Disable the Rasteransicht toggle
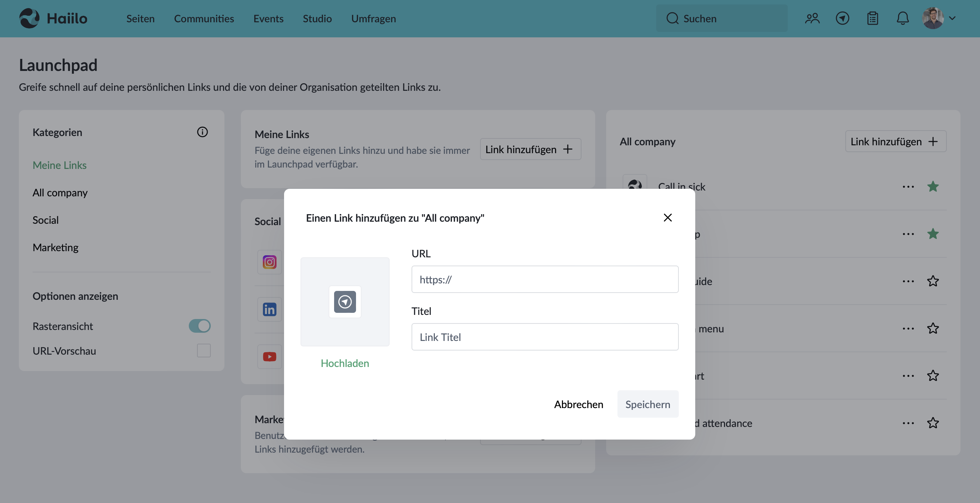Image resolution: width=980 pixels, height=503 pixels. click(199, 326)
